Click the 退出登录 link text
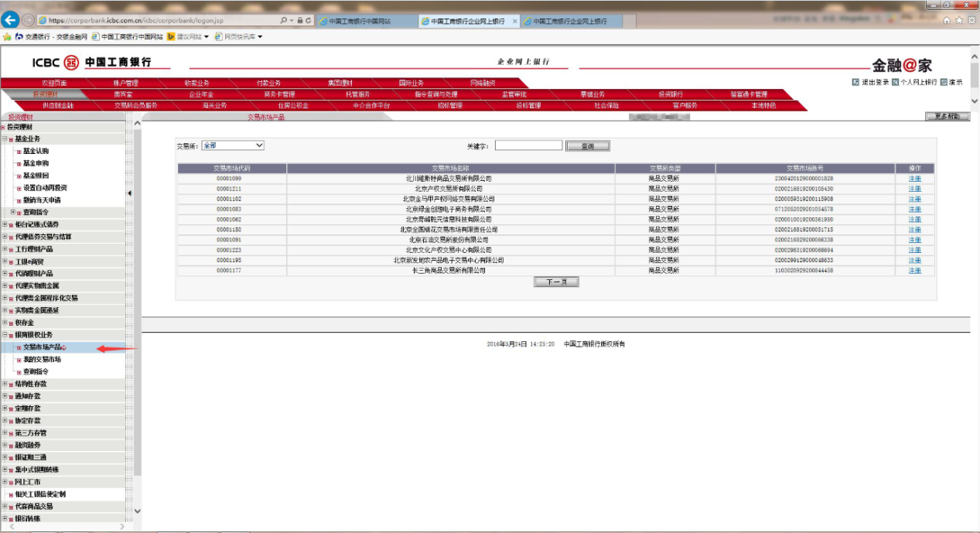 pyautogui.click(x=875, y=82)
